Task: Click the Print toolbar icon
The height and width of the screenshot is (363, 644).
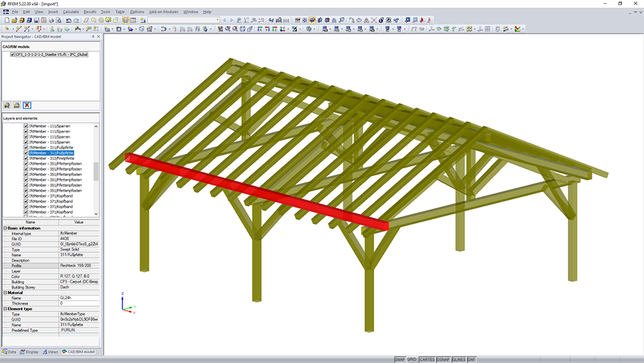Action: (52, 20)
